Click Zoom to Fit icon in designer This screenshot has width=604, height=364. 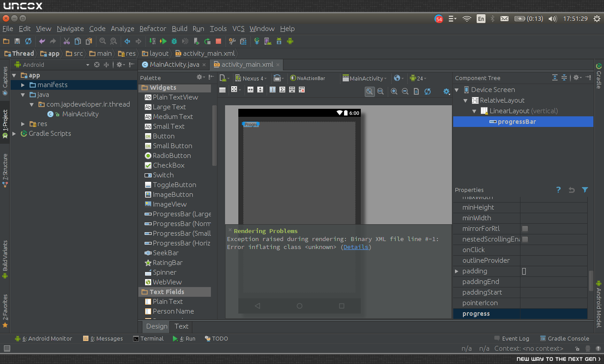click(x=369, y=92)
